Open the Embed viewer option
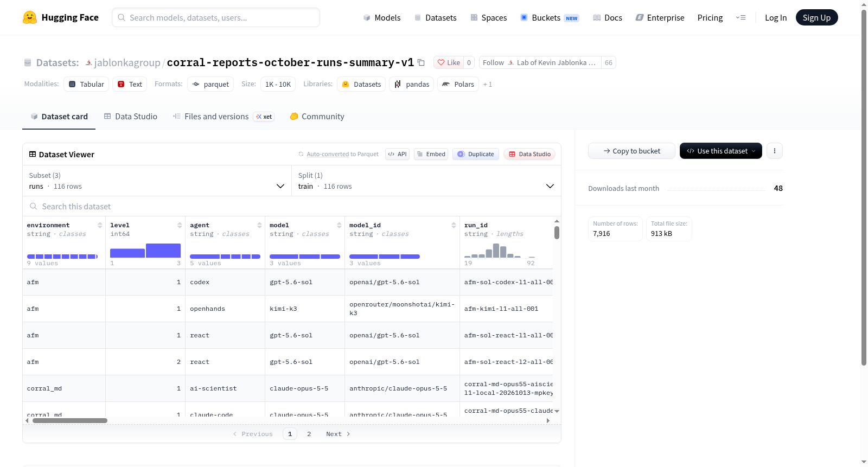The image size is (868, 467). tap(431, 154)
